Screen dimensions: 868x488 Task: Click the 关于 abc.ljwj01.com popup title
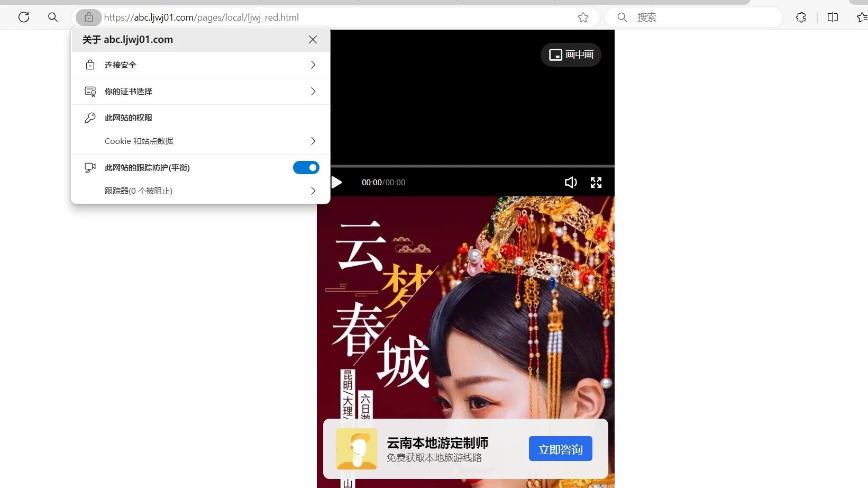(x=127, y=40)
